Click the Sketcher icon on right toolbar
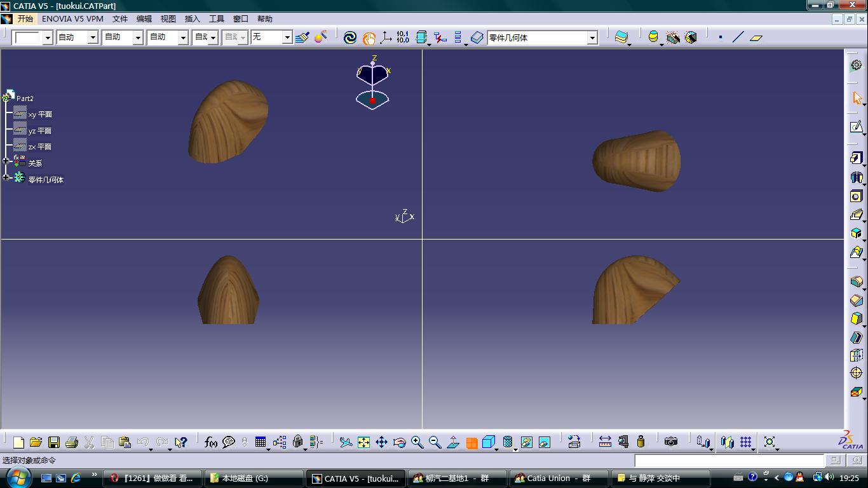The height and width of the screenshot is (488, 868). tap(857, 127)
